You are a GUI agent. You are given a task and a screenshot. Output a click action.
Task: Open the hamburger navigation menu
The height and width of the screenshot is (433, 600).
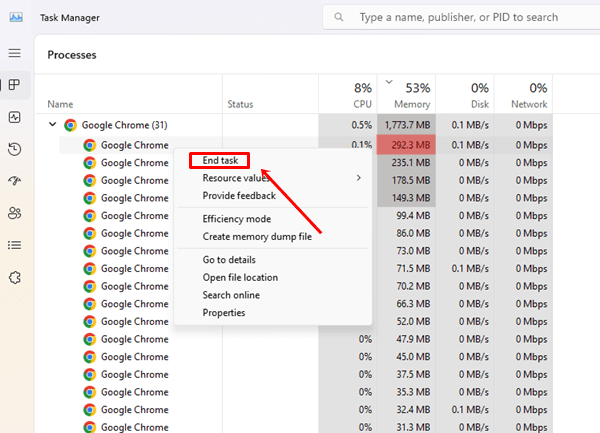click(x=14, y=53)
